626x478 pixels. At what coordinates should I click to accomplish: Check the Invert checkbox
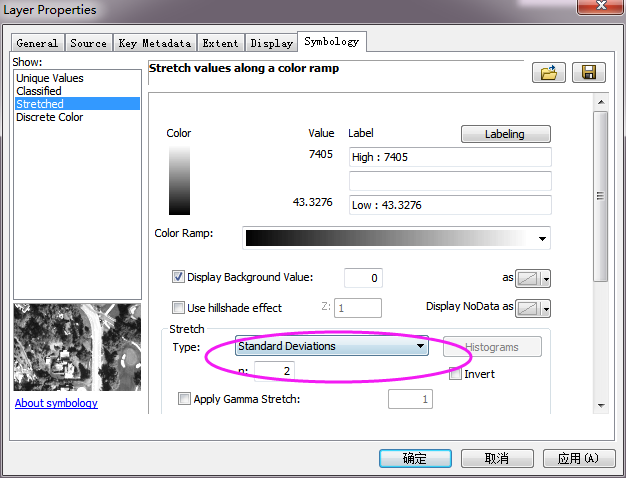[x=455, y=374]
